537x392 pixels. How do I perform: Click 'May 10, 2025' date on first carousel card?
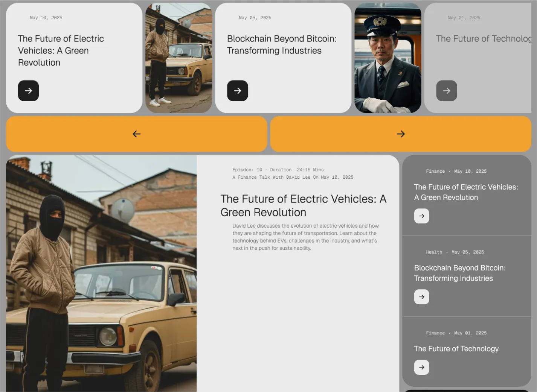(46, 18)
